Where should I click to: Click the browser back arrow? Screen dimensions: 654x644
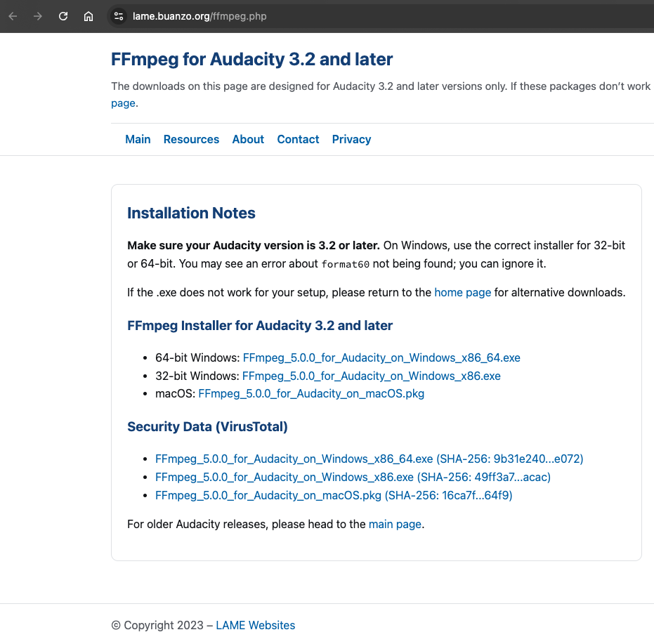(13, 15)
